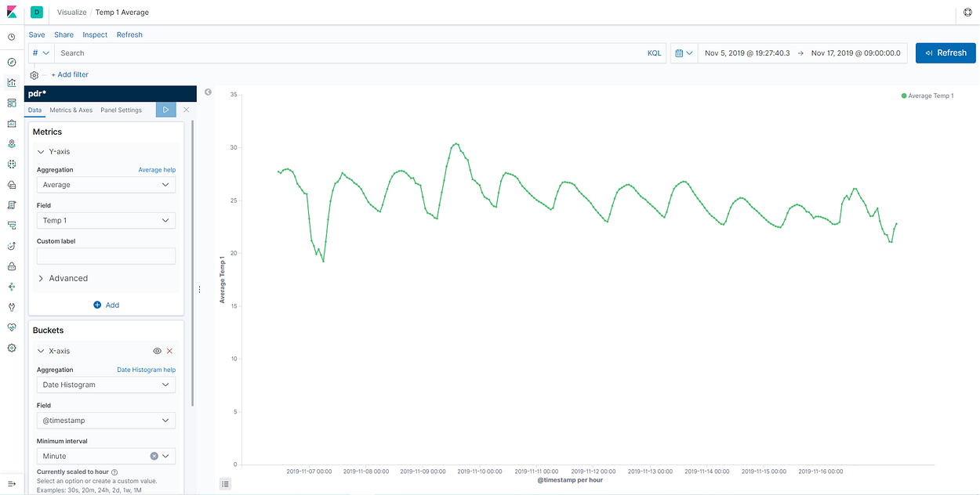This screenshot has height=495, width=980.
Task: Click the editor panel vertical scrollbar
Action: 193,262
